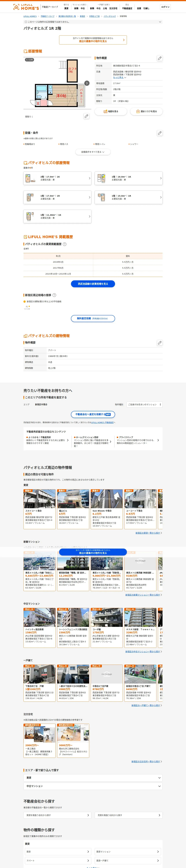Click 中落合2丁目 in the breadcrumb
Viewport: 186px width, 868px height.
tap(94, 16)
